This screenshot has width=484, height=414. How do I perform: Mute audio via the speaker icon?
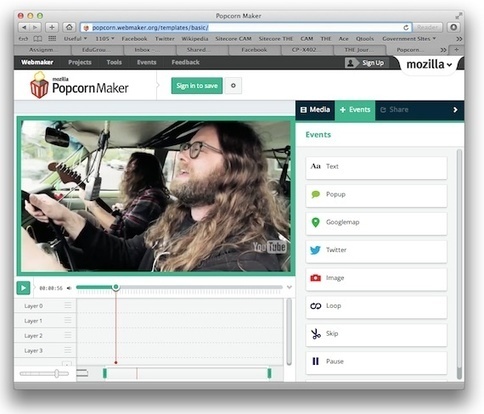(x=69, y=288)
